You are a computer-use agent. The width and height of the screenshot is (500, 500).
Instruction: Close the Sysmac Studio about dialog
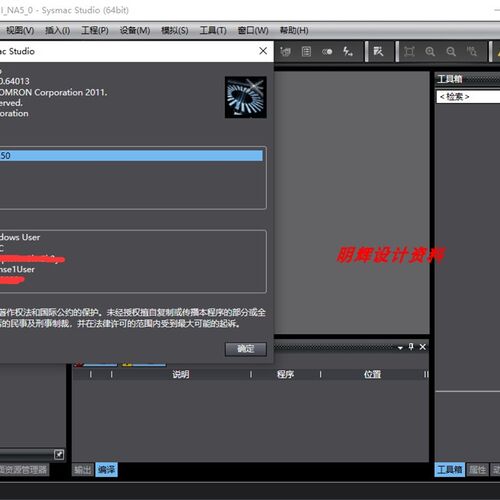click(263, 51)
